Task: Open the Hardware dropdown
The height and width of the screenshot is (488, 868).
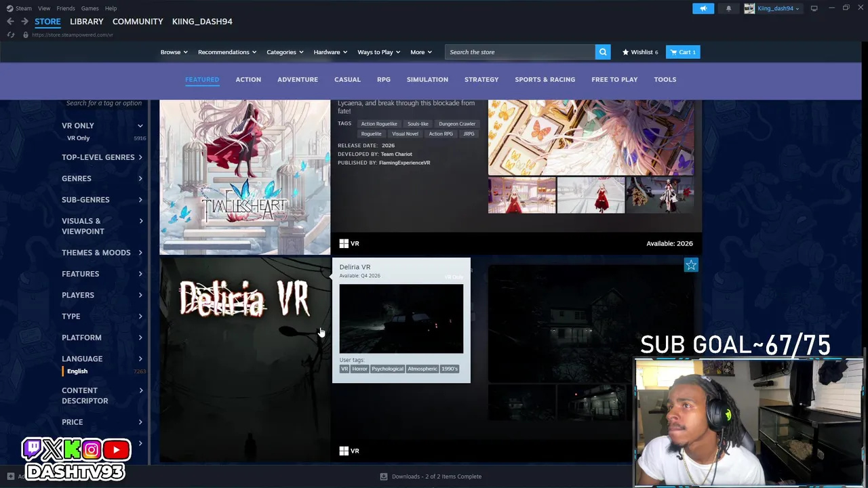Action: coord(330,52)
